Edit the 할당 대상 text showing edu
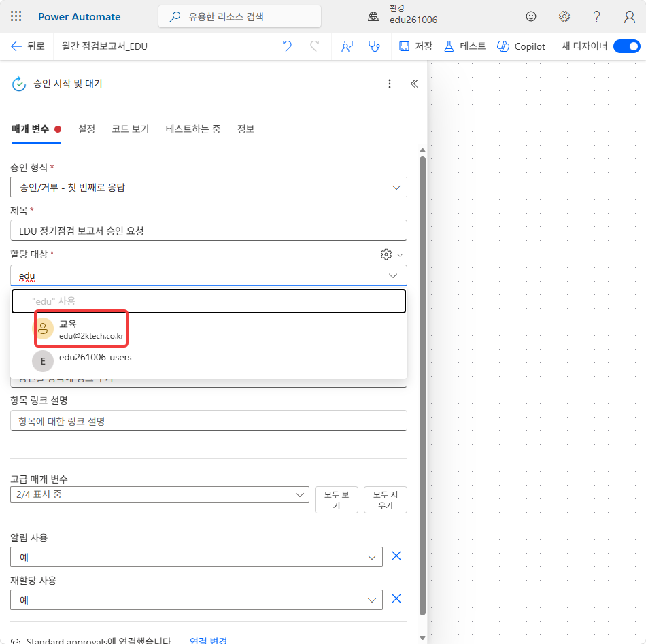The image size is (646, 644). [27, 275]
